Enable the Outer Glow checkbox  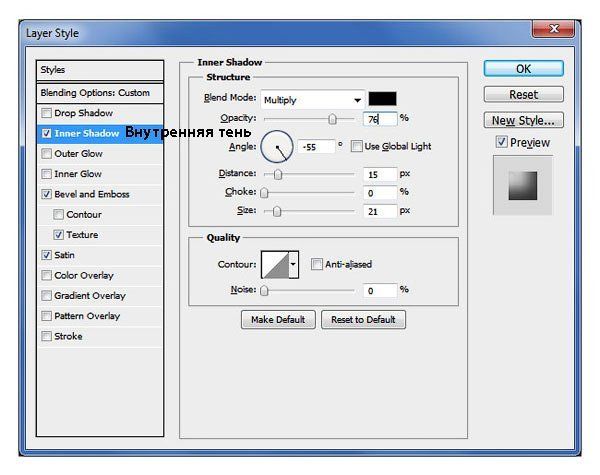[x=46, y=153]
